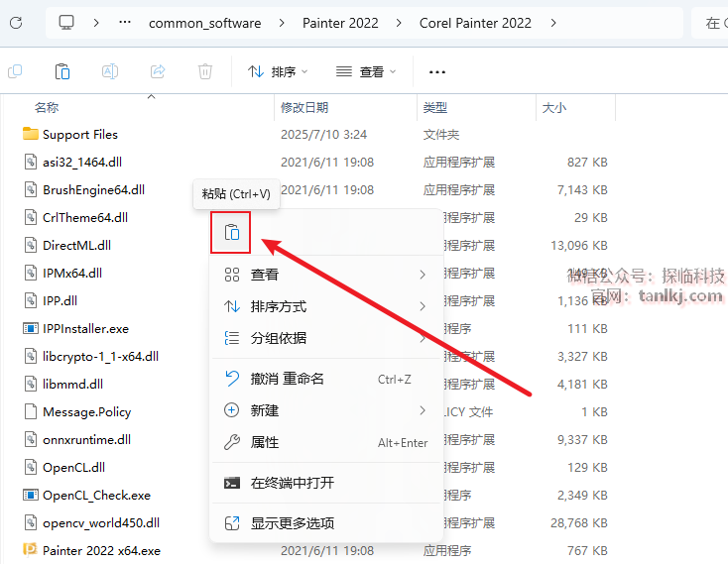Select the asi32_1464.dll file icon

(x=31, y=162)
